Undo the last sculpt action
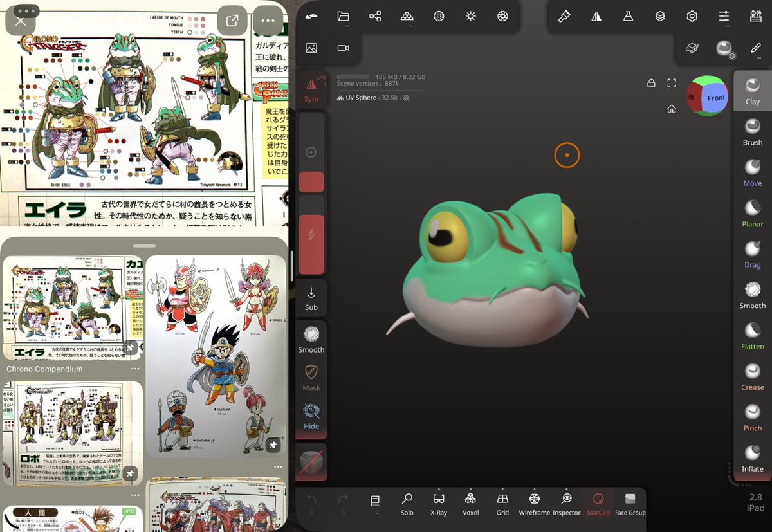The width and height of the screenshot is (772, 532). click(311, 503)
